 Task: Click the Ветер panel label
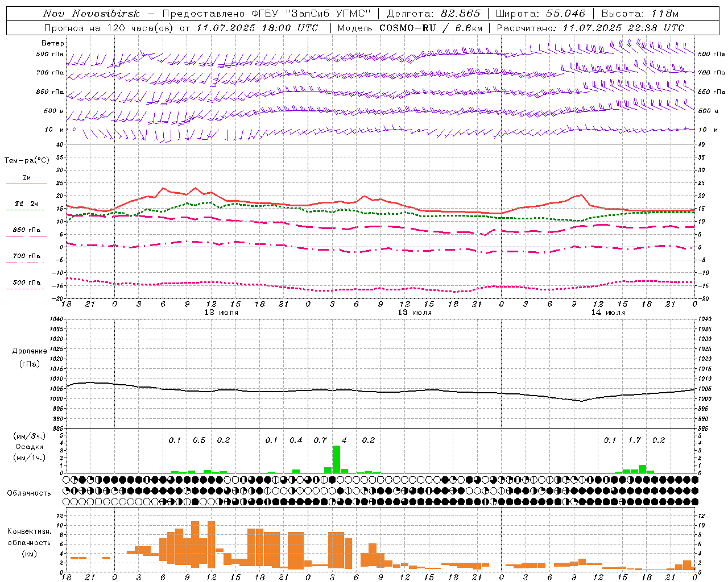(x=53, y=43)
